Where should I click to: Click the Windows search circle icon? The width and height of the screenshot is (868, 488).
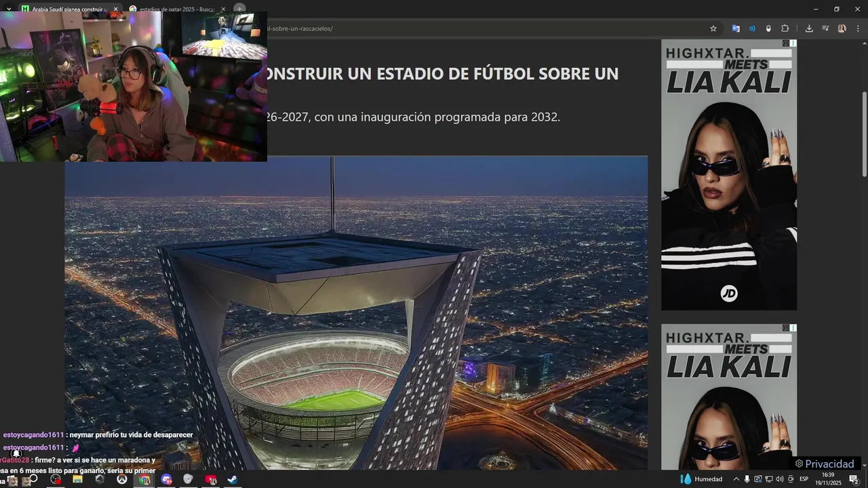33,479
